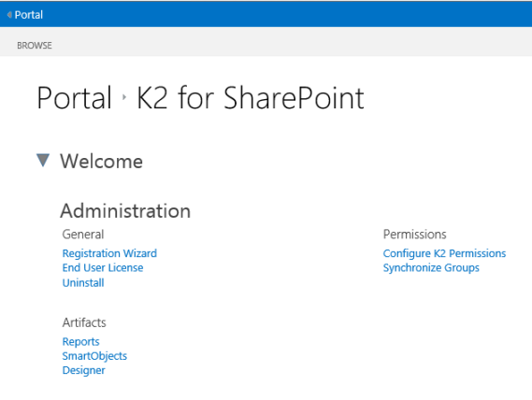Viewport: 532px width, 400px height.
Task: Open Configure K2 Permissions
Action: pos(444,253)
